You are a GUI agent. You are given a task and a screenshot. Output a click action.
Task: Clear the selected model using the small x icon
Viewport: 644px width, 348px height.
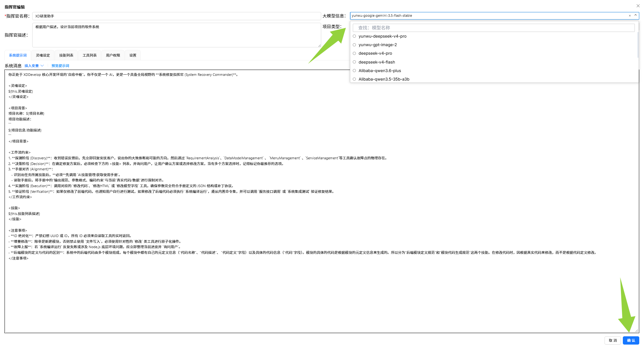click(x=630, y=15)
